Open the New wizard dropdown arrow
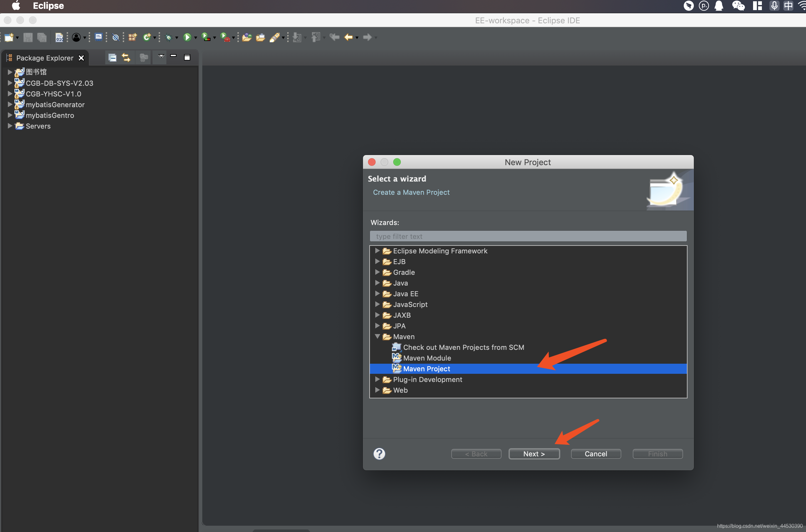 tap(17, 38)
